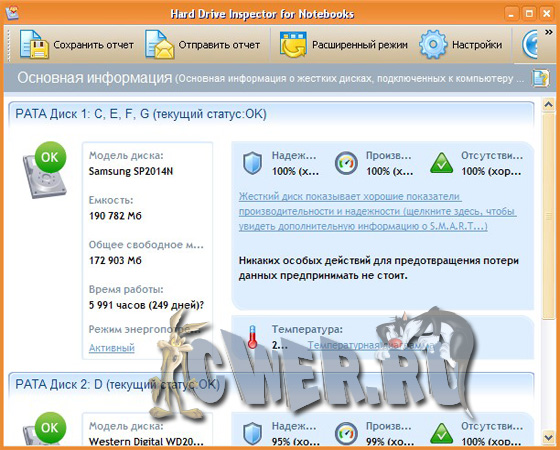Image resolution: width=560 pixels, height=450 pixels.
Task: Click the Disk 1 performance gauge icon
Action: pos(346,163)
